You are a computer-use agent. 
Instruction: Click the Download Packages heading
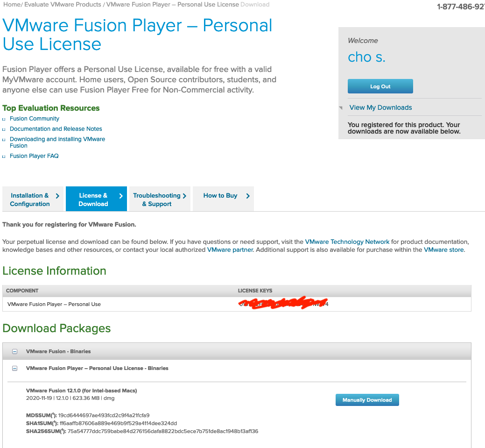coord(56,328)
